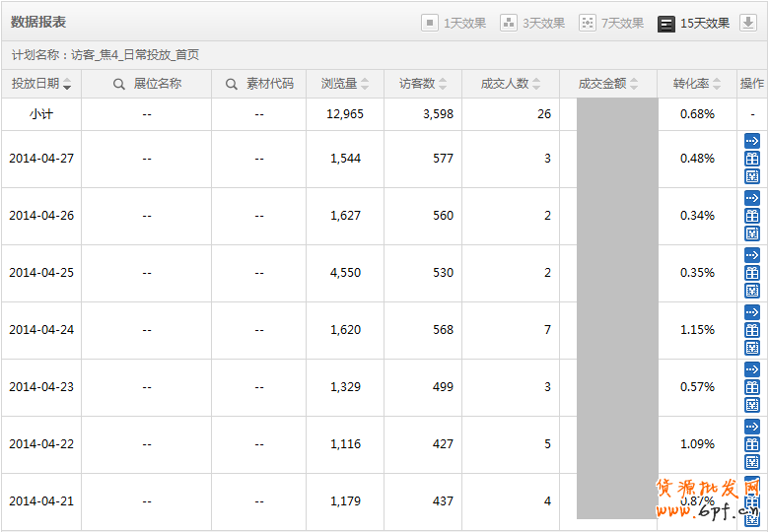This screenshot has width=769, height=532.
Task: Sort the table by 浏览量
Action: pyautogui.click(x=345, y=85)
